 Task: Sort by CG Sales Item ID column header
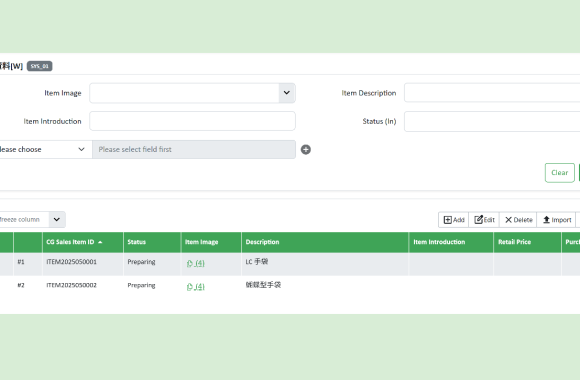(x=83, y=242)
